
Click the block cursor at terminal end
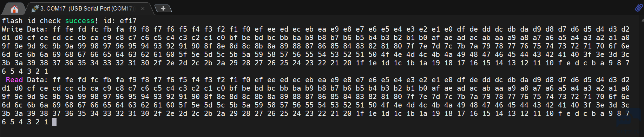tap(54, 122)
